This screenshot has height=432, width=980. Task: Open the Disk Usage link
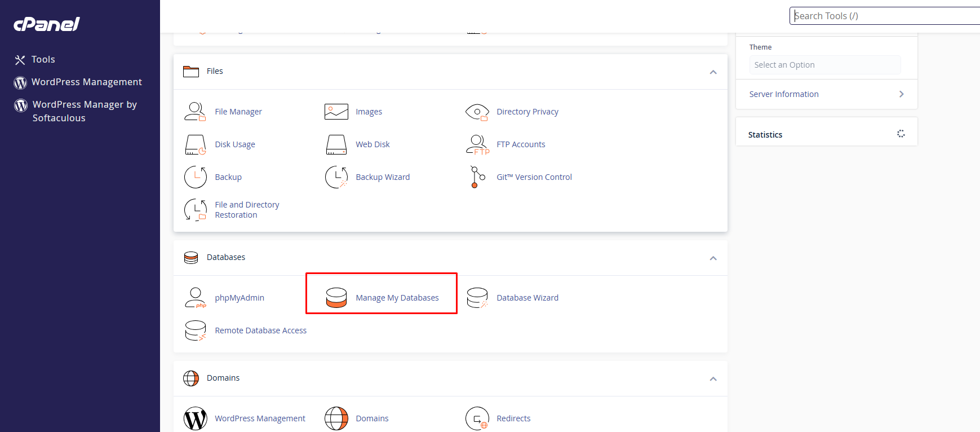(235, 144)
